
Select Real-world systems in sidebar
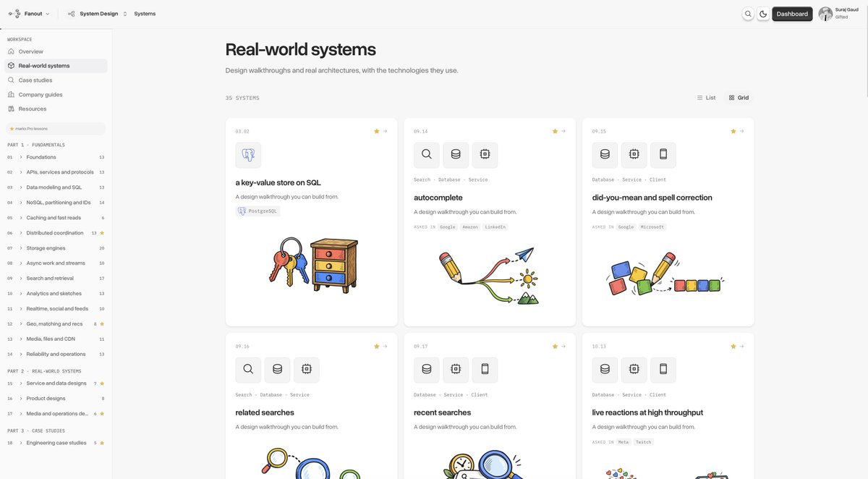56,66
